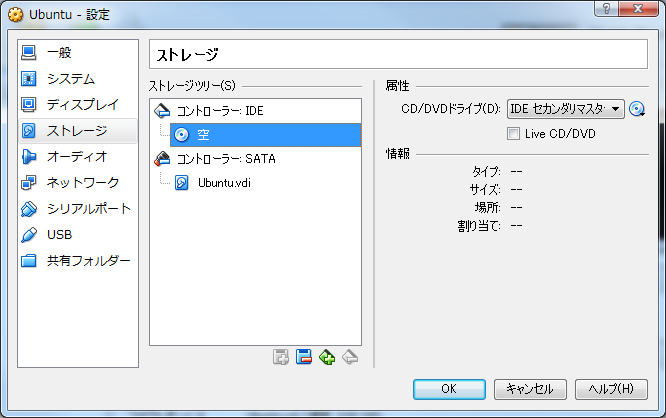
Task: Open the CD/DVD drive port dropdown
Action: pyautogui.click(x=565, y=109)
